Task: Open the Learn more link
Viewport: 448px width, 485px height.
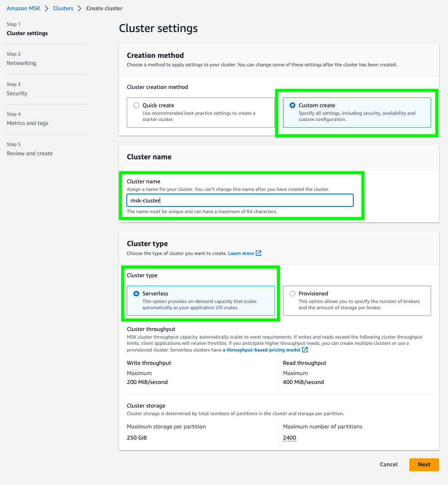Action: click(x=241, y=253)
